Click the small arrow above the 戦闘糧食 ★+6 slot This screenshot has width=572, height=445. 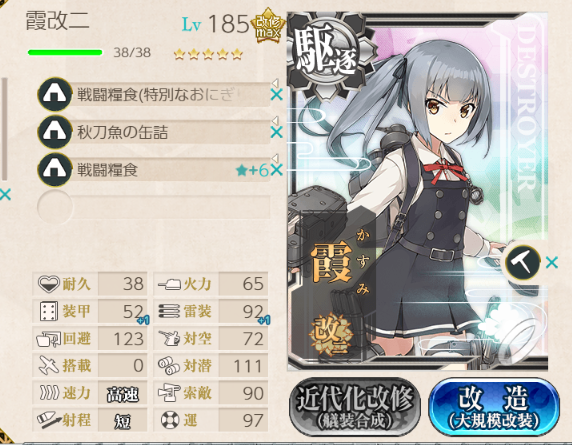pos(275,158)
